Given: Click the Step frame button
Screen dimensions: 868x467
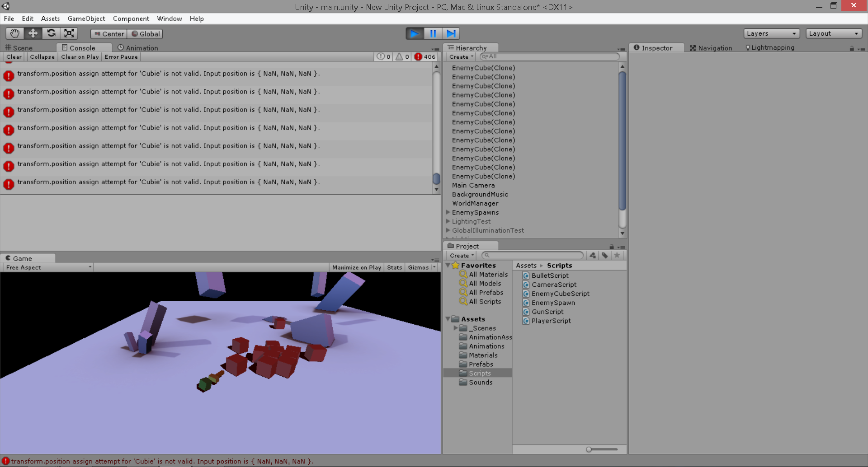Looking at the screenshot, I should click(x=451, y=33).
